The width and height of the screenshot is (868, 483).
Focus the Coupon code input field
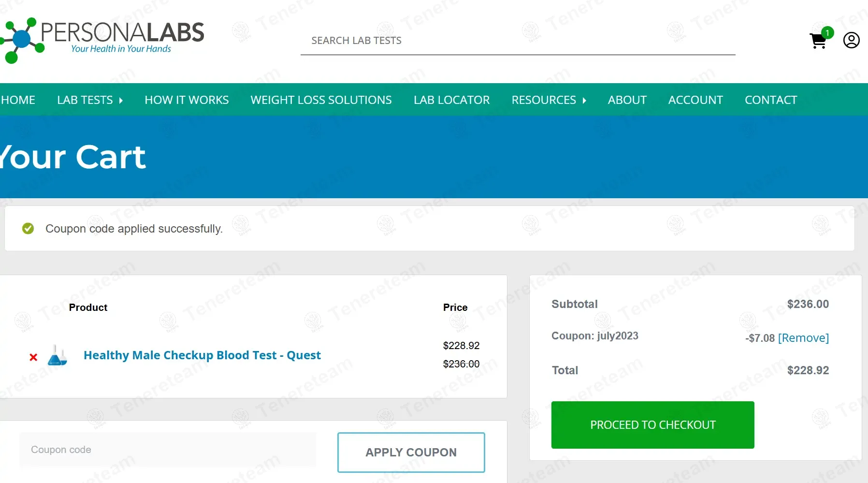click(168, 450)
